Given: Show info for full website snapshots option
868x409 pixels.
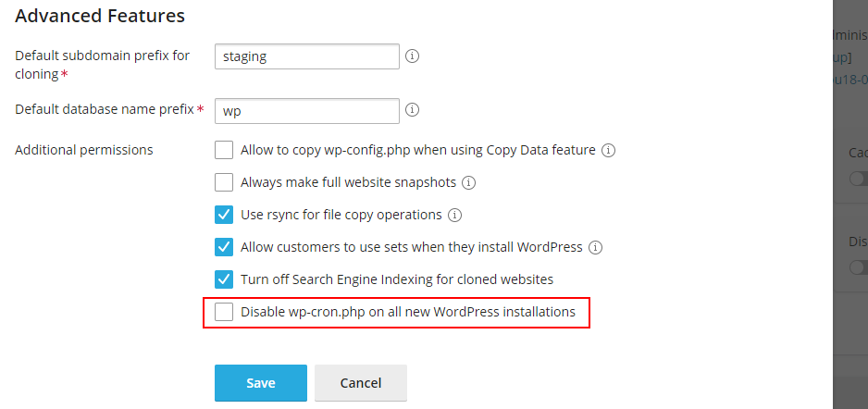Looking at the screenshot, I should click(x=469, y=182).
